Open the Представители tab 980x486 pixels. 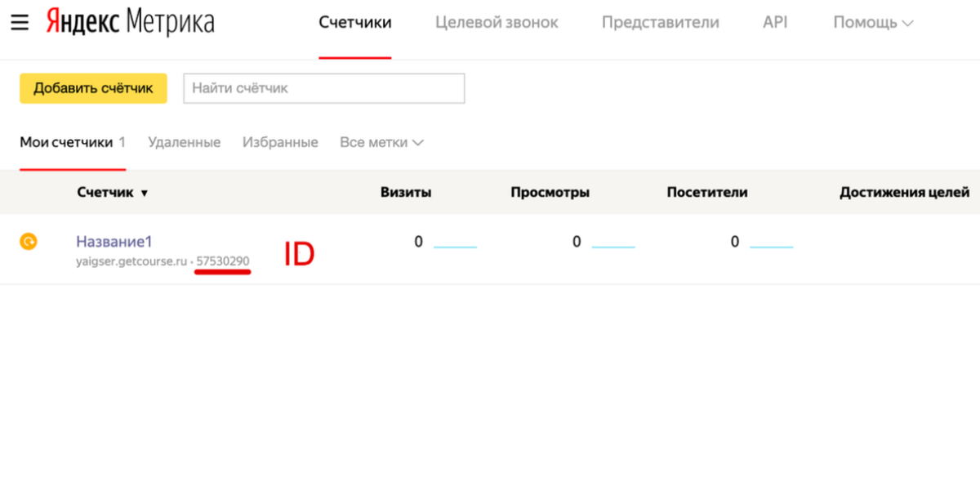661,23
